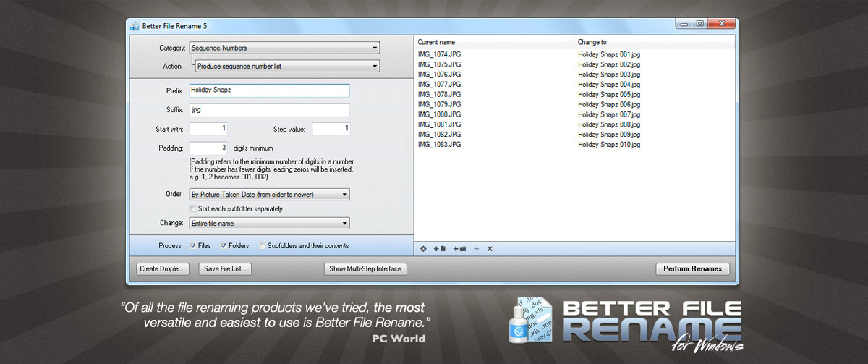Click the minus remove-item icon
Image resolution: width=868 pixels, height=364 pixels.
(476, 249)
